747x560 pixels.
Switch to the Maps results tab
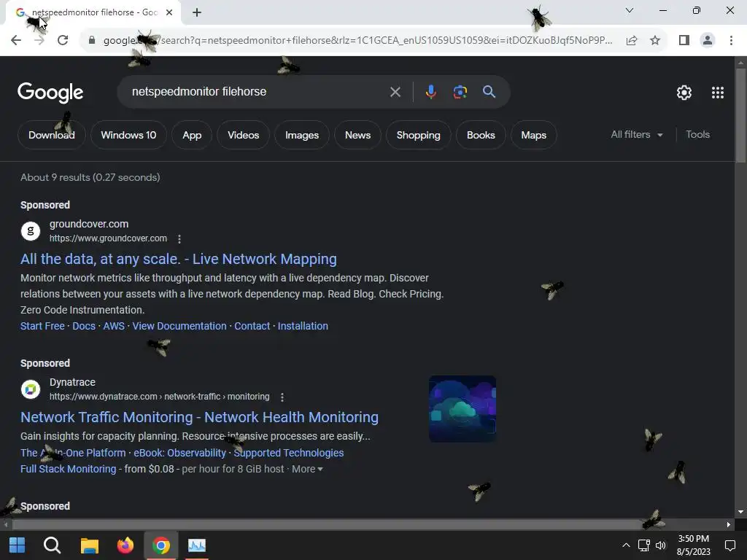533,135
